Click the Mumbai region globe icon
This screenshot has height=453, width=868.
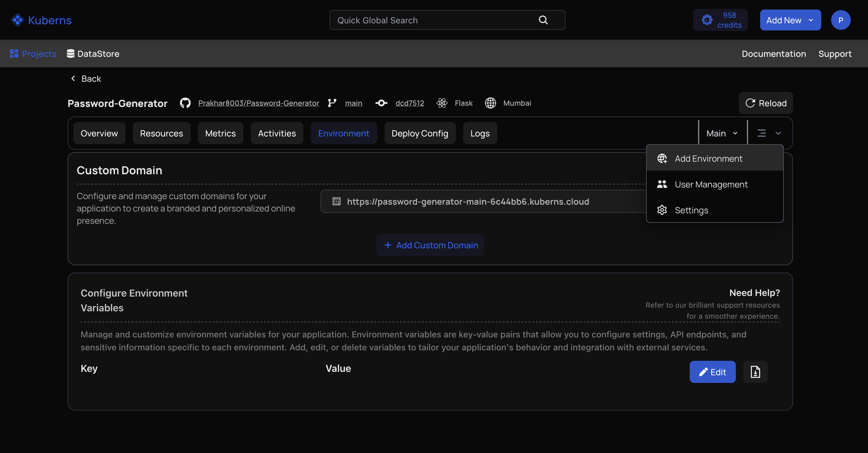pyautogui.click(x=490, y=103)
